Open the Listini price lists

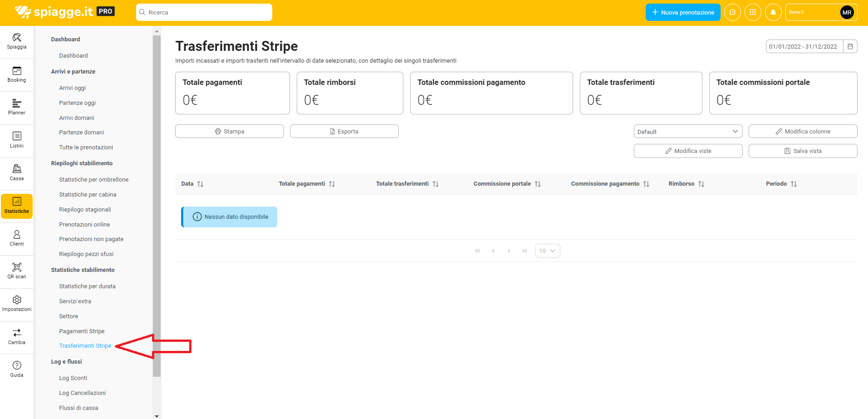pyautogui.click(x=17, y=140)
